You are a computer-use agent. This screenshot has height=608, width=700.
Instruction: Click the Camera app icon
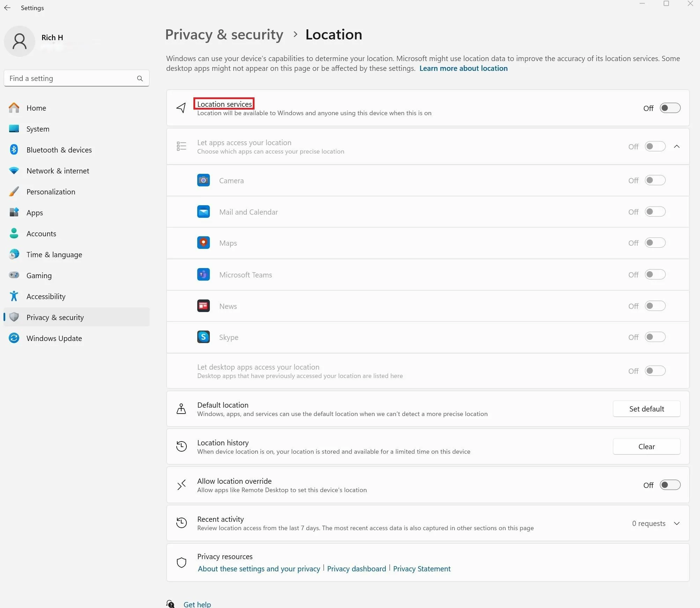(x=203, y=180)
